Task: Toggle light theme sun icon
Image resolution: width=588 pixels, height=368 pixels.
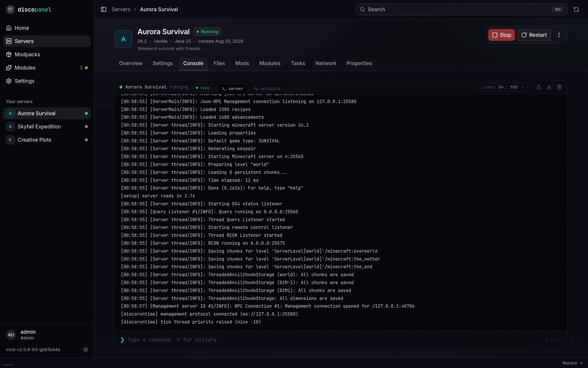Action: (x=85, y=349)
